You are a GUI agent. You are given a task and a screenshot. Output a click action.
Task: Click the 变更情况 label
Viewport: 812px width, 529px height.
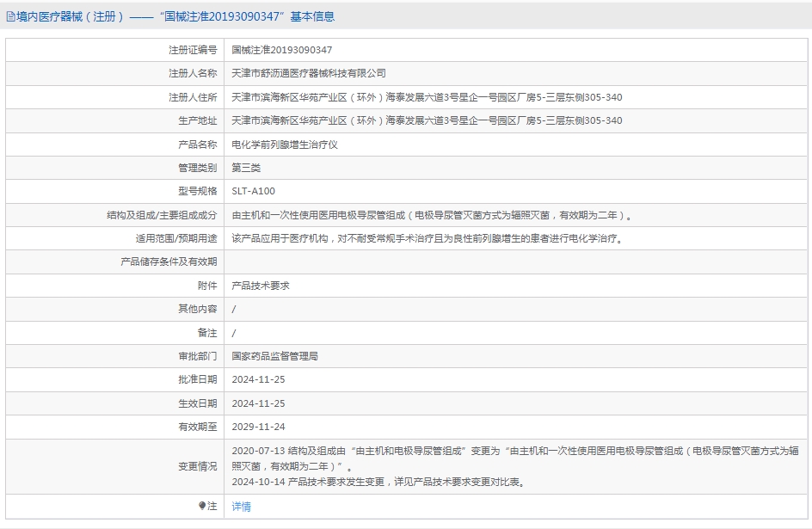click(x=197, y=467)
